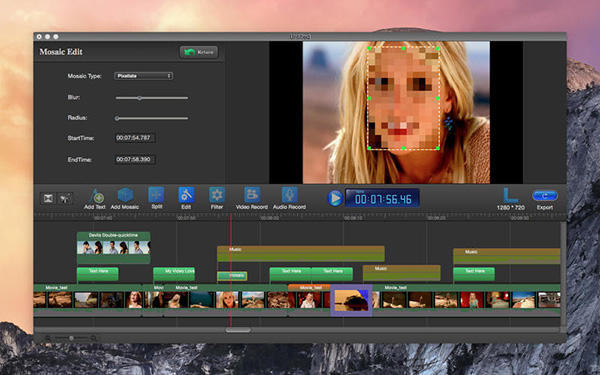The width and height of the screenshot is (600, 375).
Task: Click the Mosaic Edit panel title
Action: pyautogui.click(x=61, y=52)
